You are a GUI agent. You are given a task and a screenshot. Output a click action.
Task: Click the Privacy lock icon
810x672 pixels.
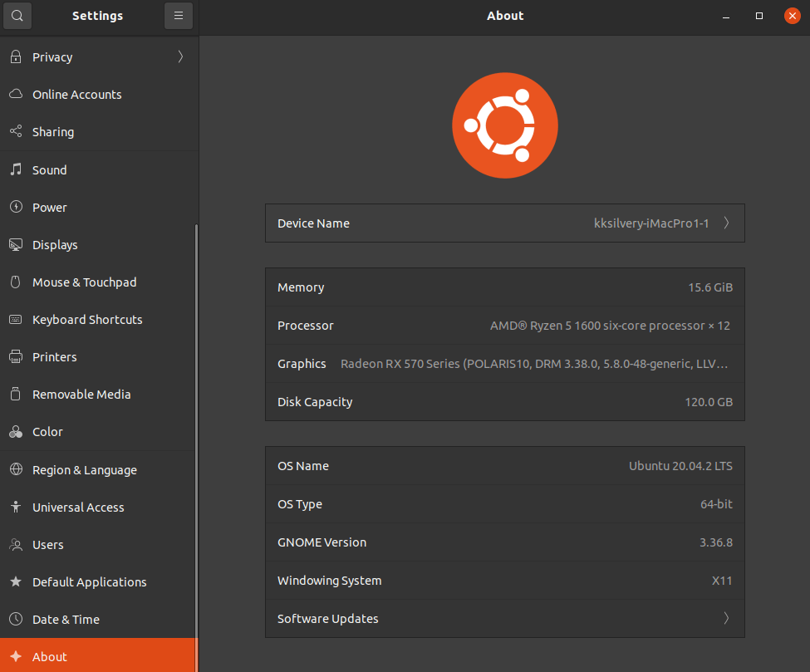(16, 56)
